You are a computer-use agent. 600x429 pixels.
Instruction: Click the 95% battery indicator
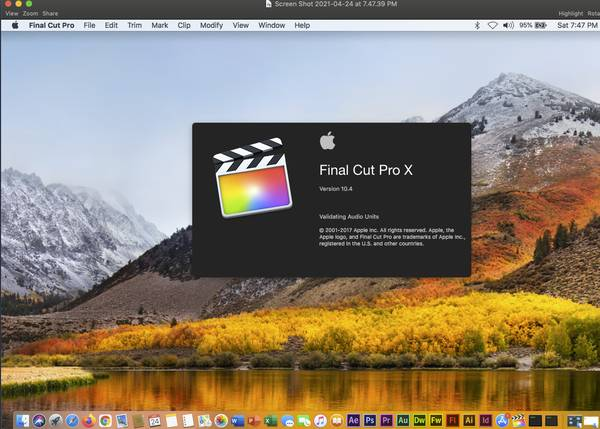(x=533, y=25)
